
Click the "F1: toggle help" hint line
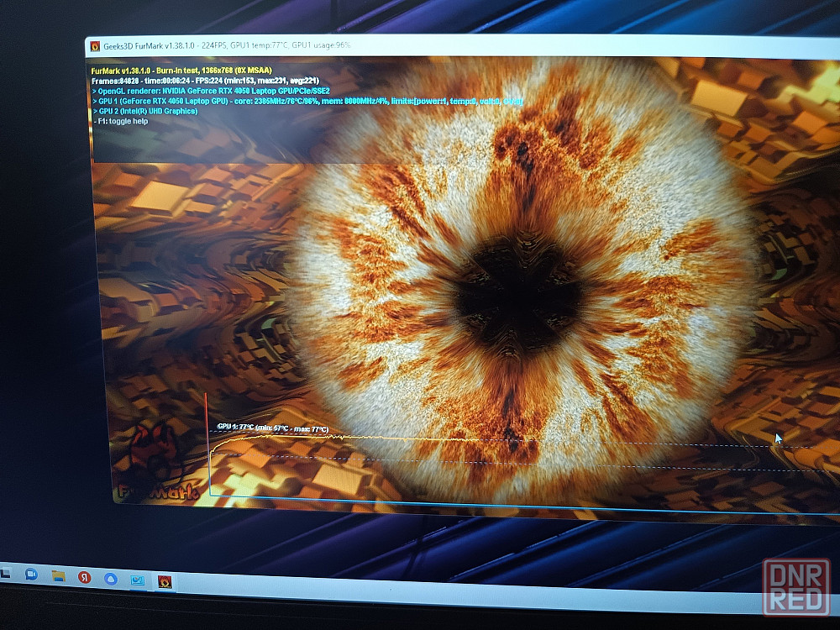coord(122,121)
